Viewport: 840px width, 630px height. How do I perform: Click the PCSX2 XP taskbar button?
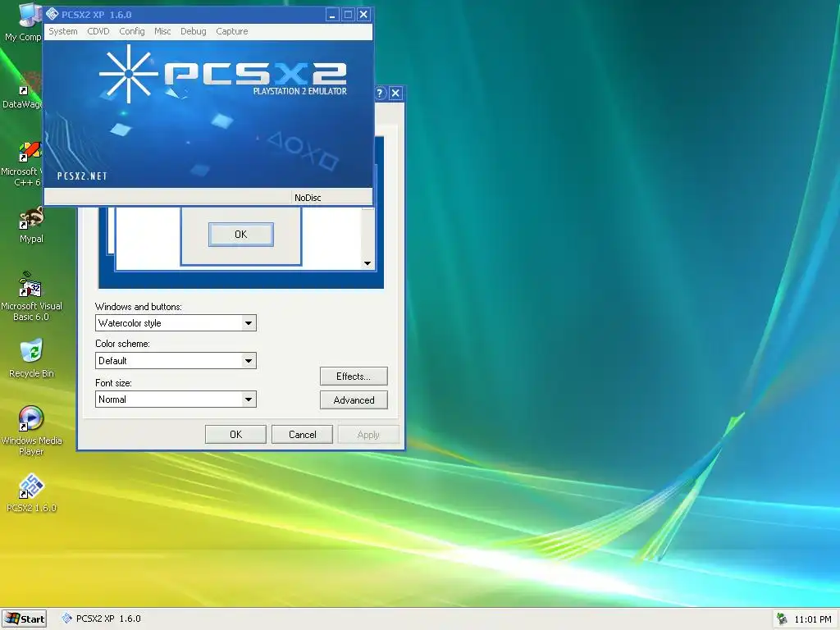(x=101, y=619)
